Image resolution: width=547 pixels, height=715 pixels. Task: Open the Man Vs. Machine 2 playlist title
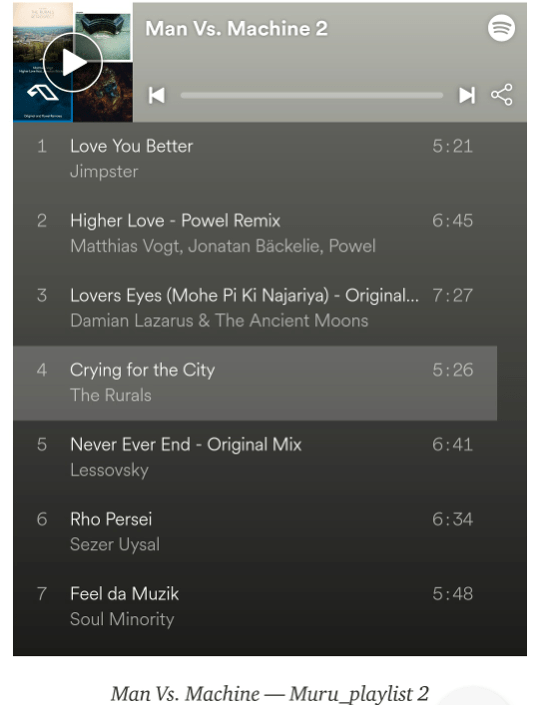tap(236, 28)
